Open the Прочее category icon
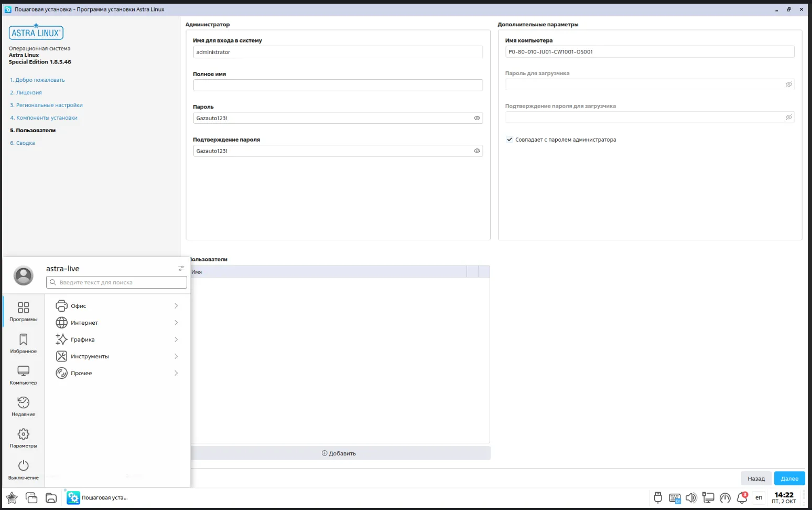812x510 pixels. pyautogui.click(x=61, y=373)
